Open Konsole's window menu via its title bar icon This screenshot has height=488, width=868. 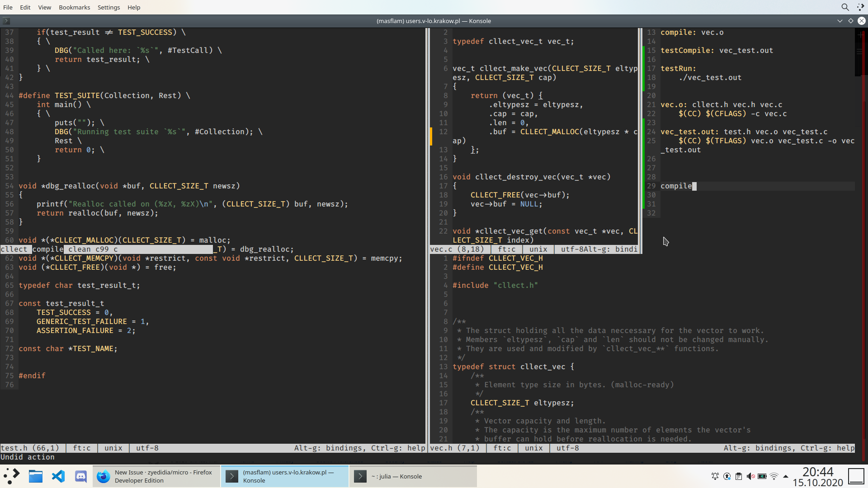coord(6,21)
